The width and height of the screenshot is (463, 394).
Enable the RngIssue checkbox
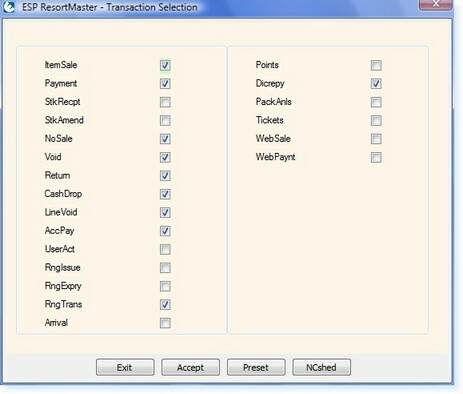point(165,268)
